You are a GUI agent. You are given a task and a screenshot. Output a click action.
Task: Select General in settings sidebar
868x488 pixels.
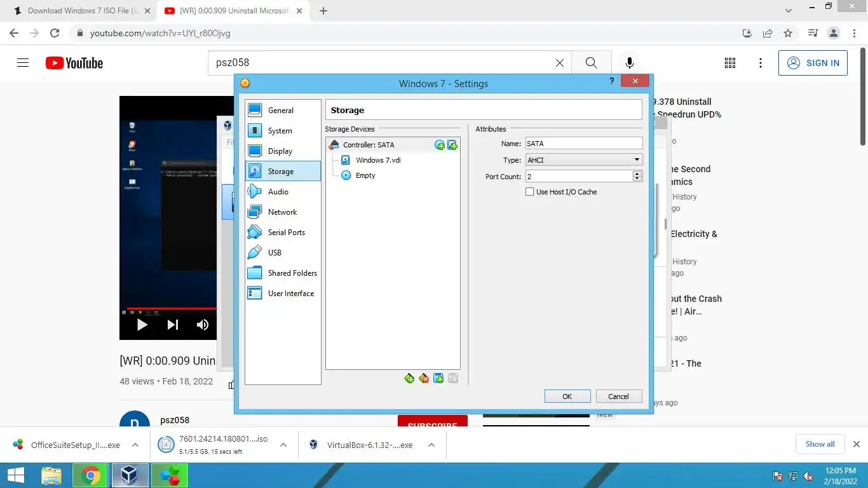pos(283,111)
